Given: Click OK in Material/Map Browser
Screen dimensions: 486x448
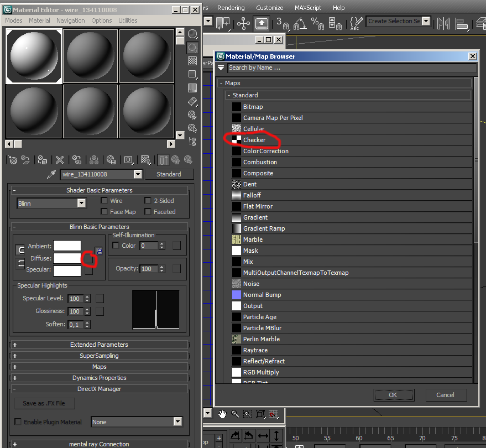Looking at the screenshot, I should 394,395.
